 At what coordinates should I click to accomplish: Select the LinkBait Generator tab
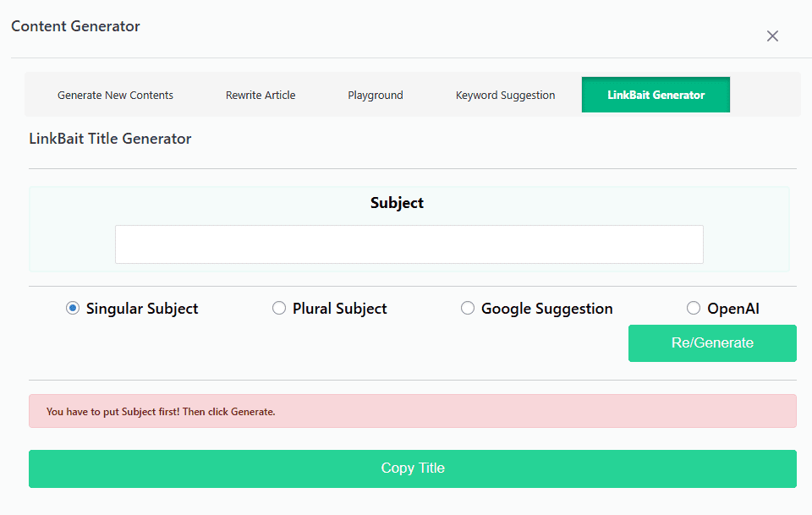656,95
